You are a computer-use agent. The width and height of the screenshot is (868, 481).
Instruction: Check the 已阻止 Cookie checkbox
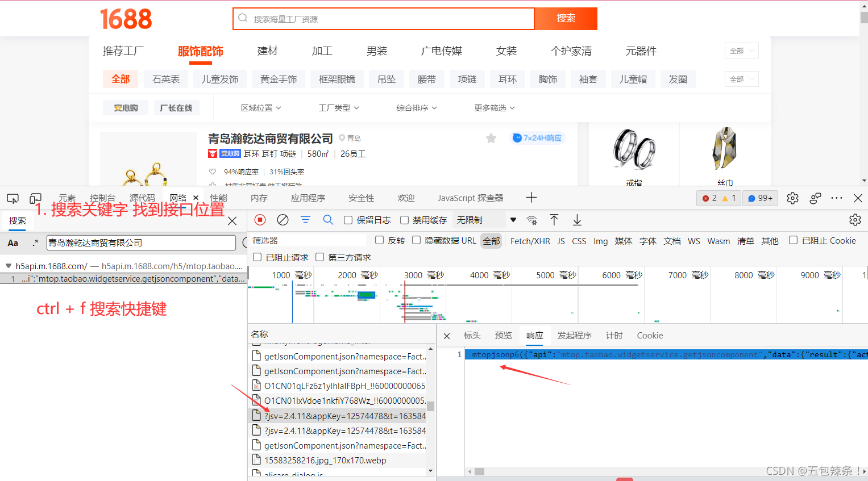[x=794, y=240]
